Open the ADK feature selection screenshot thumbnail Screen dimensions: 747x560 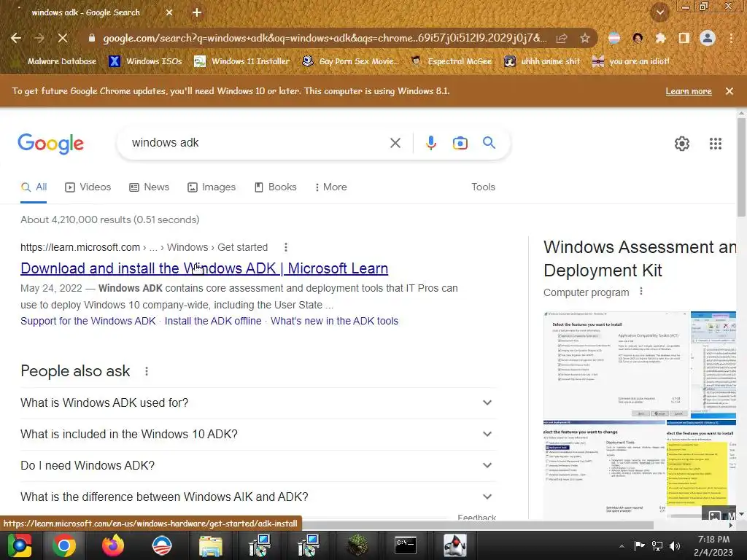(x=616, y=365)
